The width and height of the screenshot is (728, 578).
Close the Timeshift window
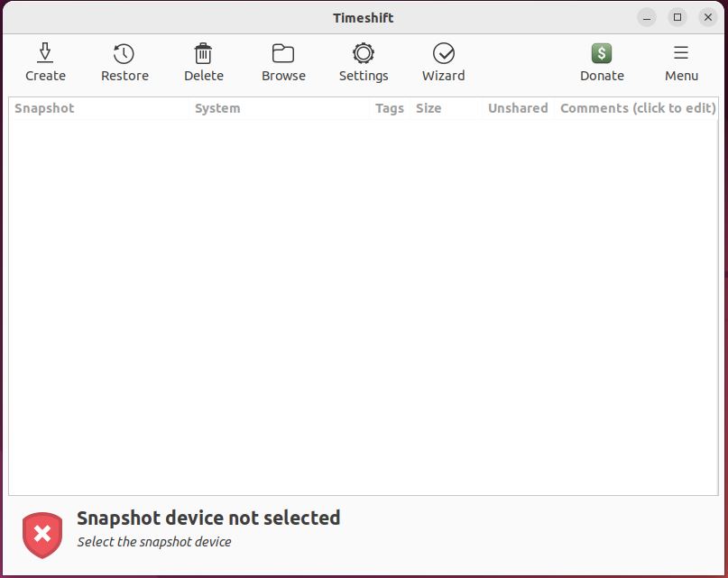point(707,18)
